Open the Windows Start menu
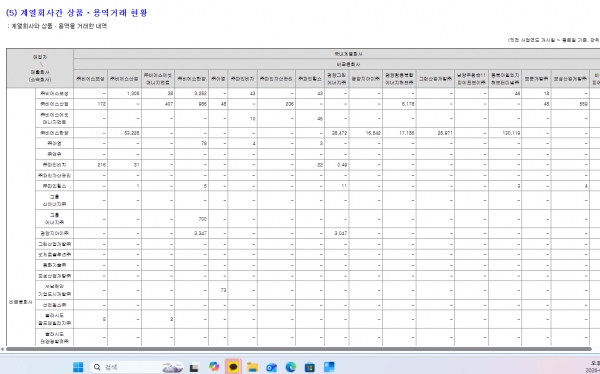 (x=78, y=367)
